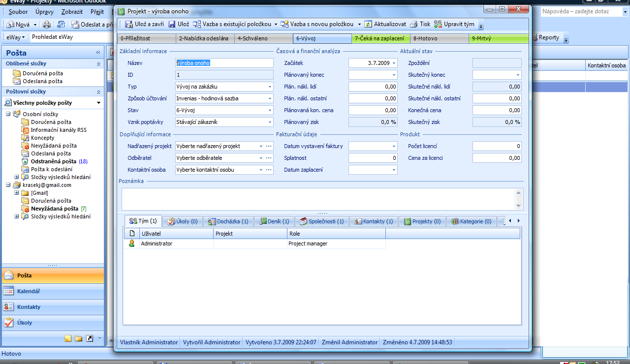Save and close with Ulož a zavři
The height and width of the screenshot is (364, 630).
point(145,24)
